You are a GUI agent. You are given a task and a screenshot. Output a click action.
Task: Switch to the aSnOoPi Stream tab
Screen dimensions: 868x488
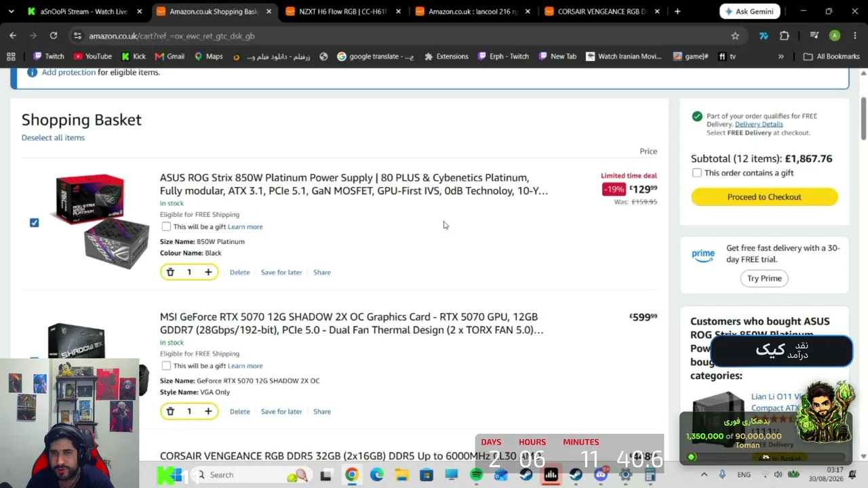(x=85, y=12)
